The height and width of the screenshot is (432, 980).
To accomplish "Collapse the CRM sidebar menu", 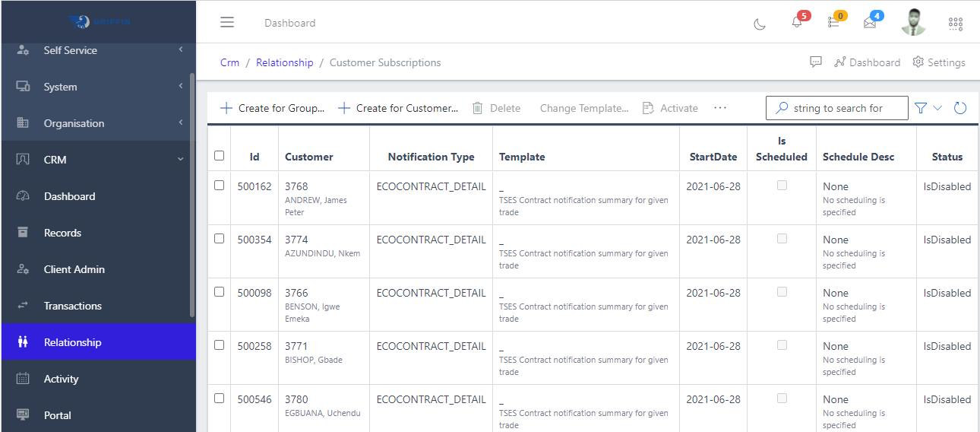I will coord(98,160).
